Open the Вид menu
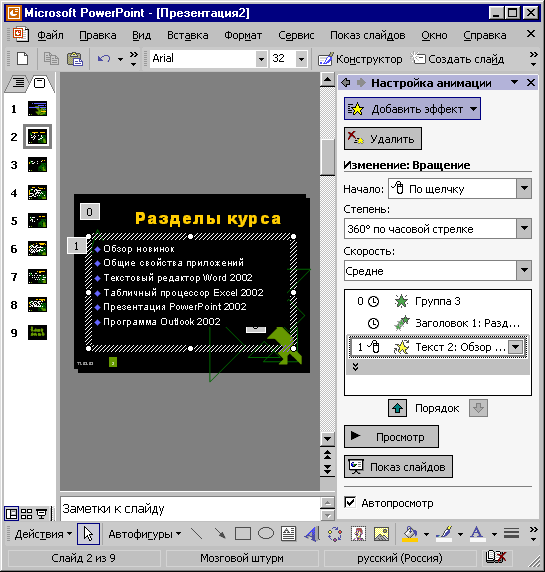This screenshot has width=545, height=572. 142,35
